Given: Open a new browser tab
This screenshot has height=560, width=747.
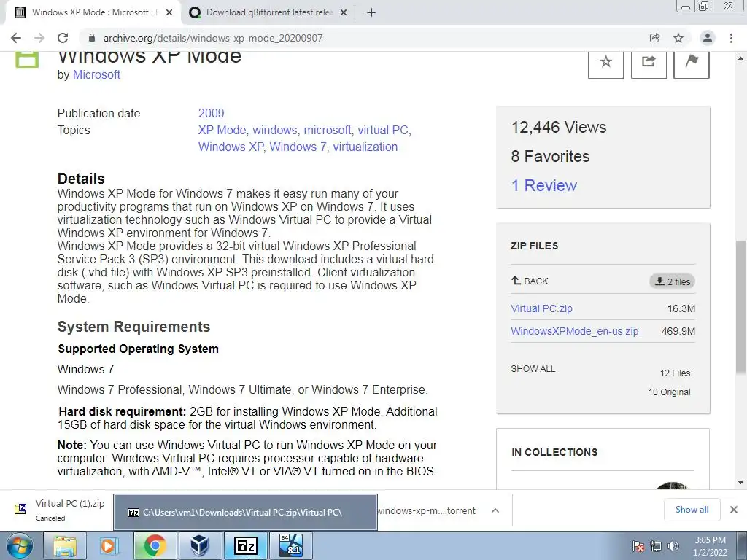Looking at the screenshot, I should [x=371, y=13].
